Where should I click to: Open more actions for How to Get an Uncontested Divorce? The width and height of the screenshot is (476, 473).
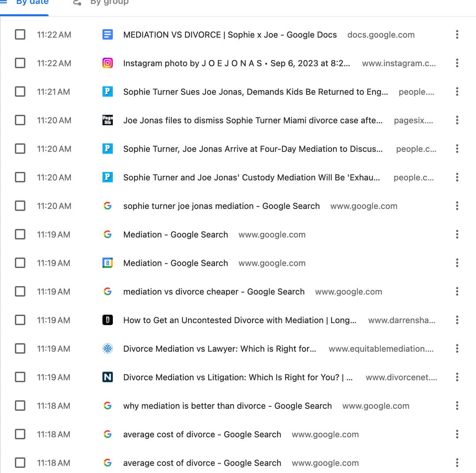(457, 320)
